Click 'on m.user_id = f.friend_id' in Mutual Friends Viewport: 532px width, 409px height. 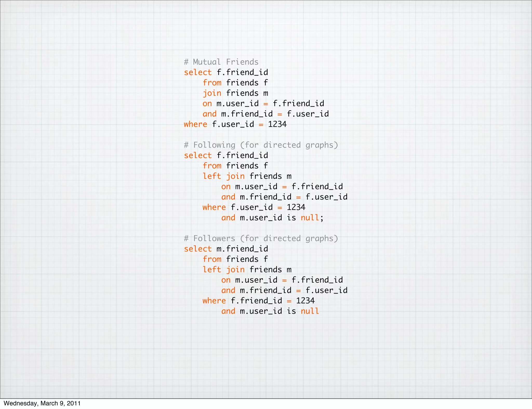point(263,103)
